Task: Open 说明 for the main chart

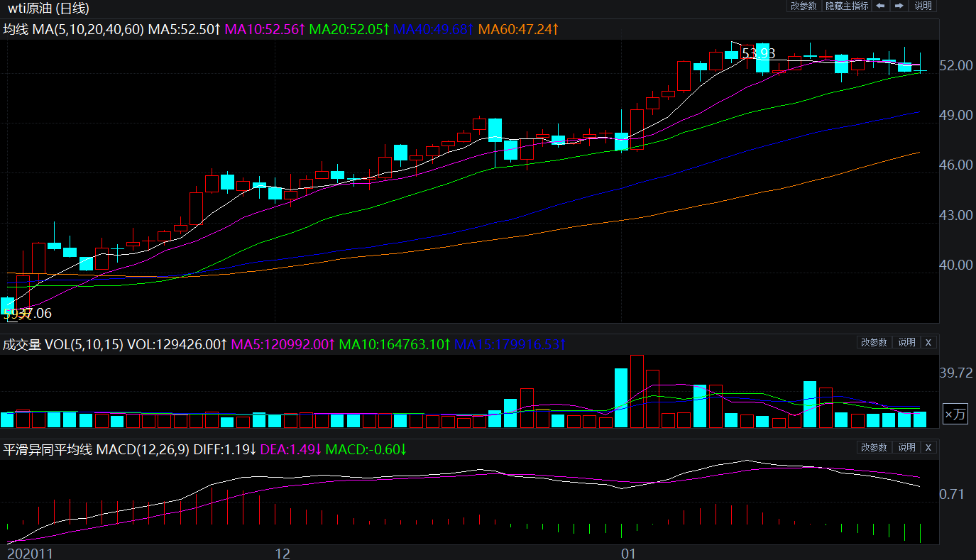Action: [923, 6]
